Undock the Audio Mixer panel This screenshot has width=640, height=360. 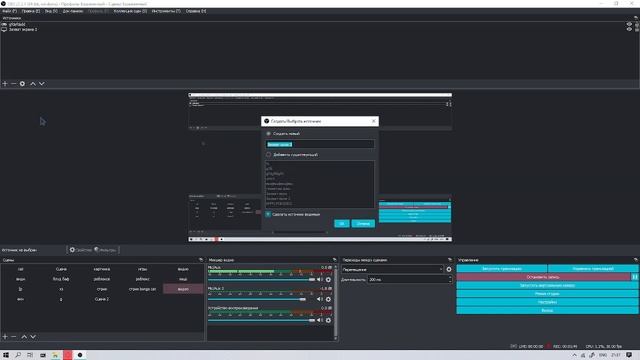point(335,260)
